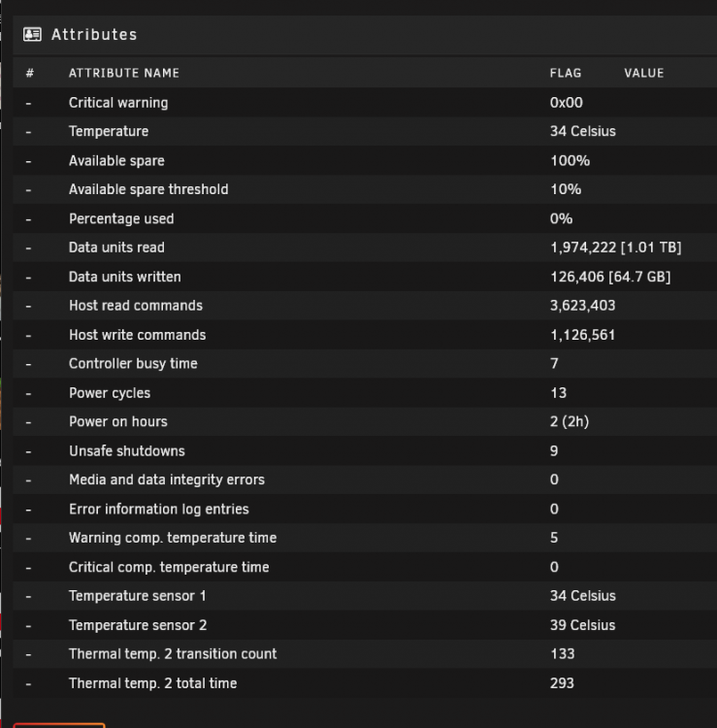Click the Flag column header

click(566, 73)
